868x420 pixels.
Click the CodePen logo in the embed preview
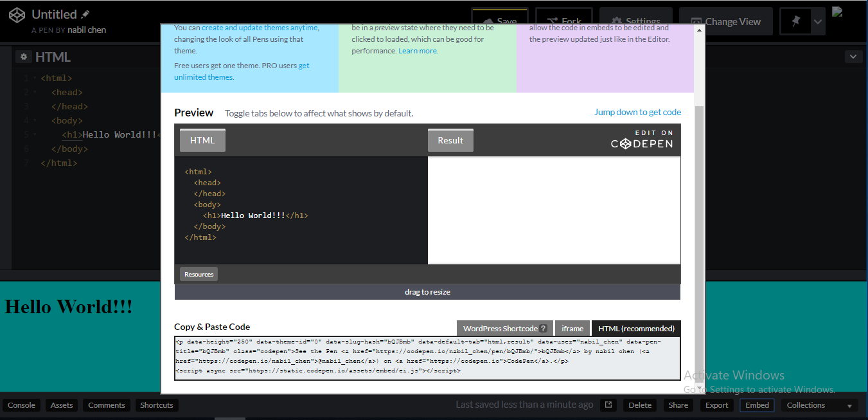pyautogui.click(x=642, y=143)
